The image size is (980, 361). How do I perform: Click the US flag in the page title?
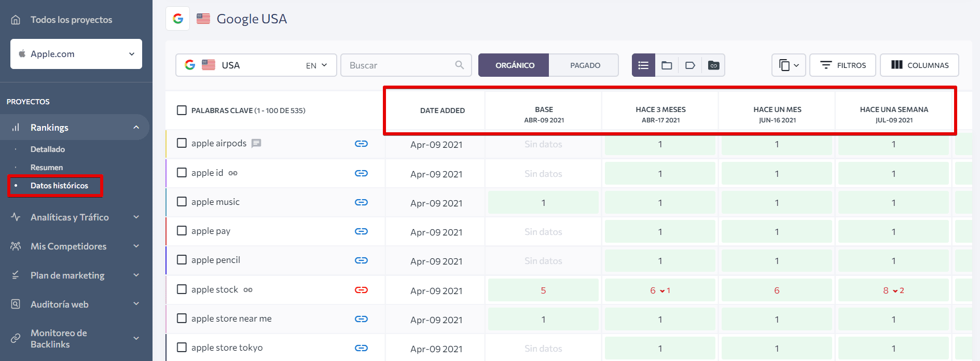coord(203,19)
